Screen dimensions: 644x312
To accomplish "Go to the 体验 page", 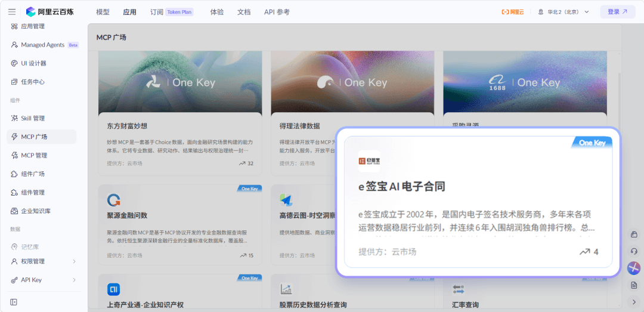I will pyautogui.click(x=217, y=12).
